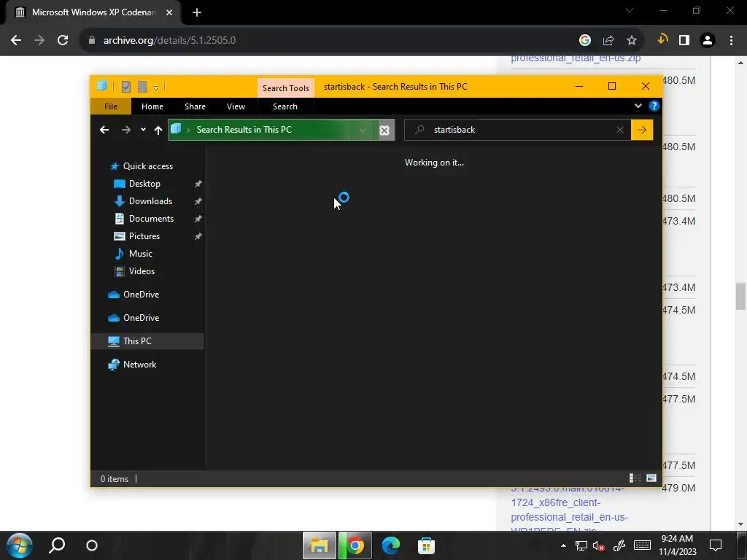Open Google icon in Chrome address bar

584,41
